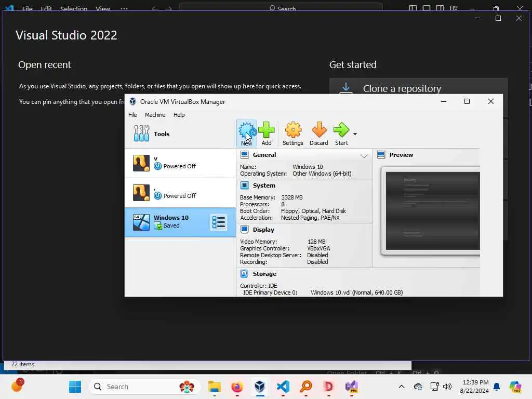
Task: Click Other Windows (64-bit) operating system text
Action: (322, 174)
